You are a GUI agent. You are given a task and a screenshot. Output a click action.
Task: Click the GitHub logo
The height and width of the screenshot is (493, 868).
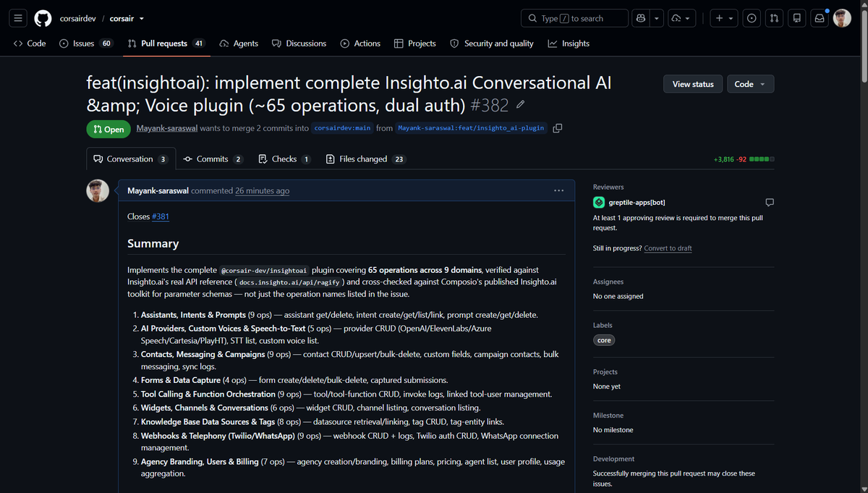point(43,18)
